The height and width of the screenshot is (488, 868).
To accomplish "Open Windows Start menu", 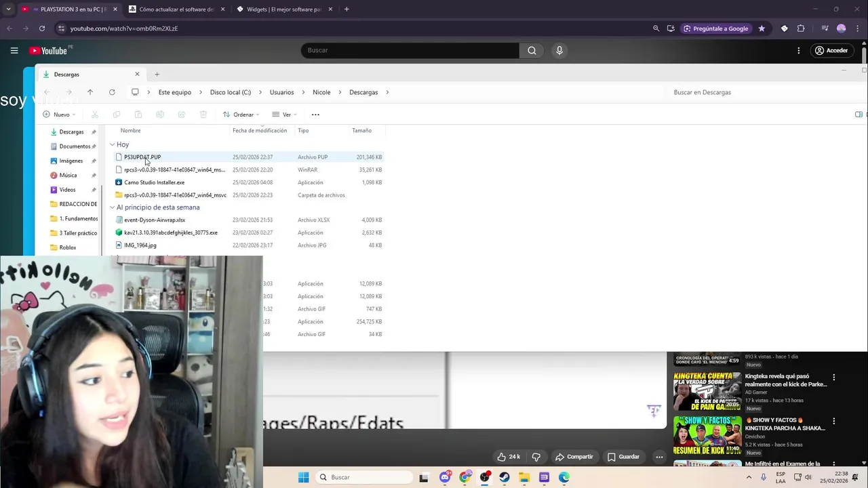I will [x=303, y=477].
